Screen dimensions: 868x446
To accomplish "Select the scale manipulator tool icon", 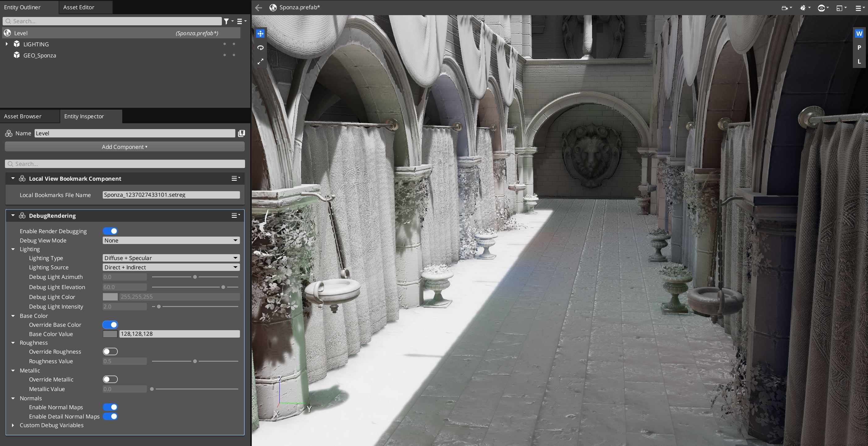I will pos(260,62).
